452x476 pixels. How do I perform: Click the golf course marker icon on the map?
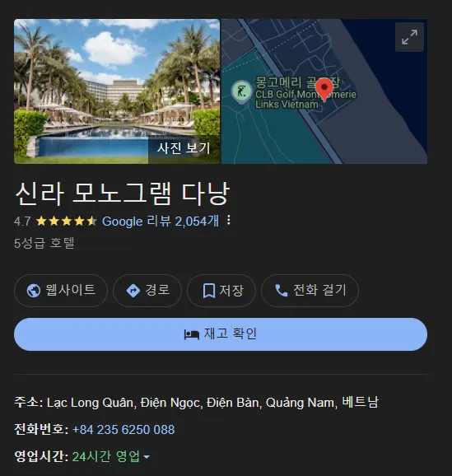(241, 92)
